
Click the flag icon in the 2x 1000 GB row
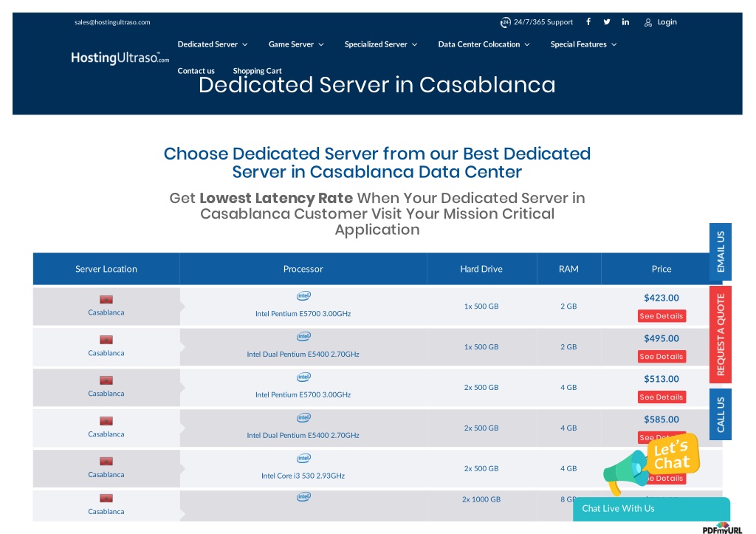point(106,499)
